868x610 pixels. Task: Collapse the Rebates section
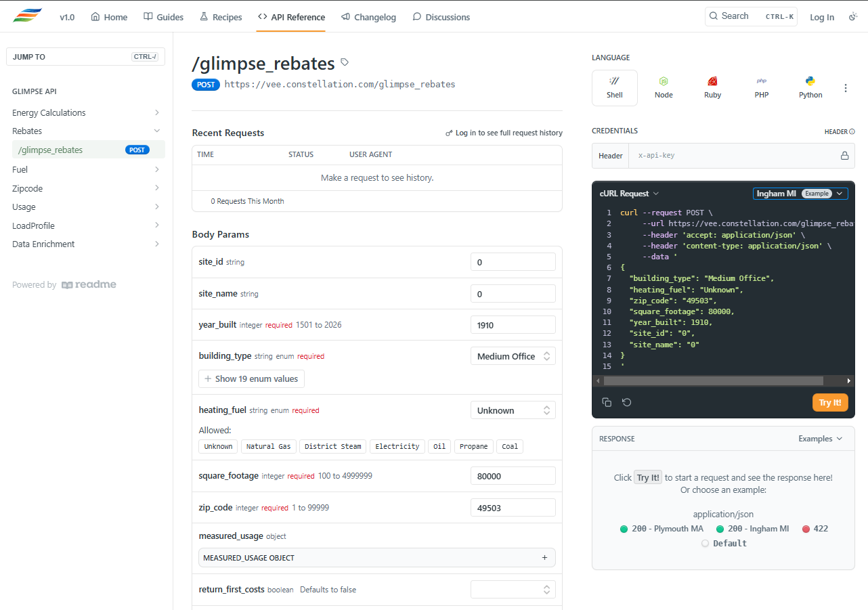[85, 131]
